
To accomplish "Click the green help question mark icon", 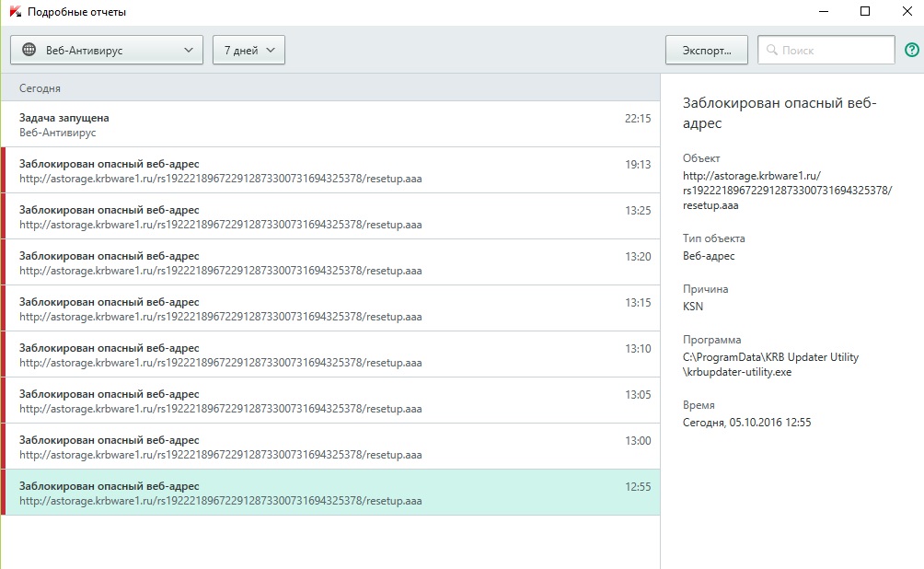I will (912, 51).
